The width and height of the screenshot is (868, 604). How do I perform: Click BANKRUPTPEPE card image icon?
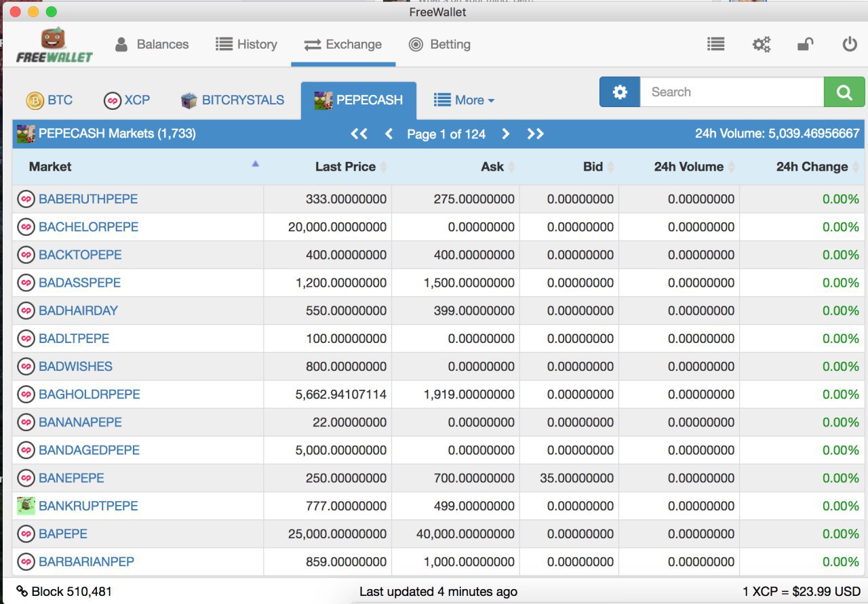coord(26,506)
